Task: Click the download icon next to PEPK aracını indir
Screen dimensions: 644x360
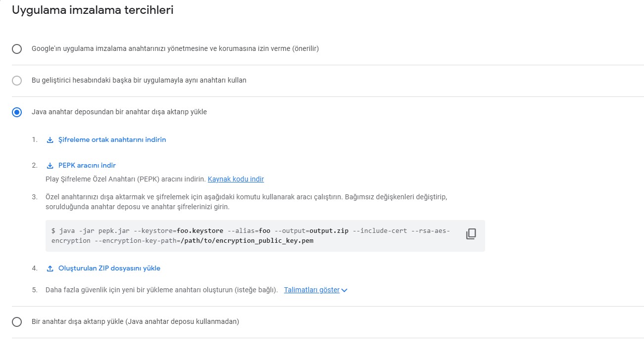Action: click(x=50, y=166)
